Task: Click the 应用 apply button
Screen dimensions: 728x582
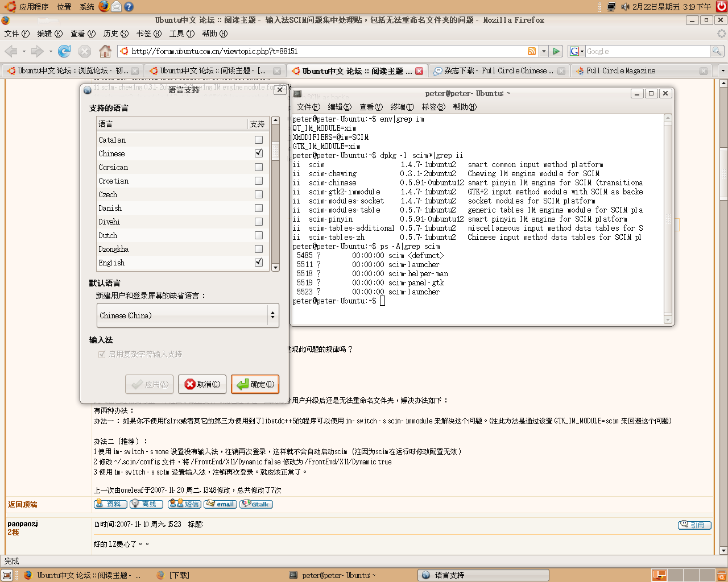Action: tap(149, 384)
